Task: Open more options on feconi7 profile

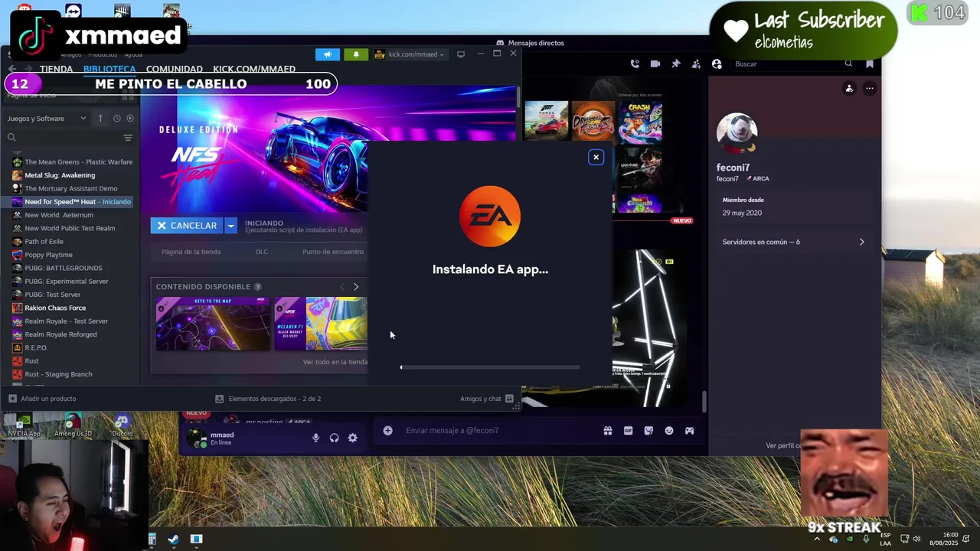Action: (870, 89)
